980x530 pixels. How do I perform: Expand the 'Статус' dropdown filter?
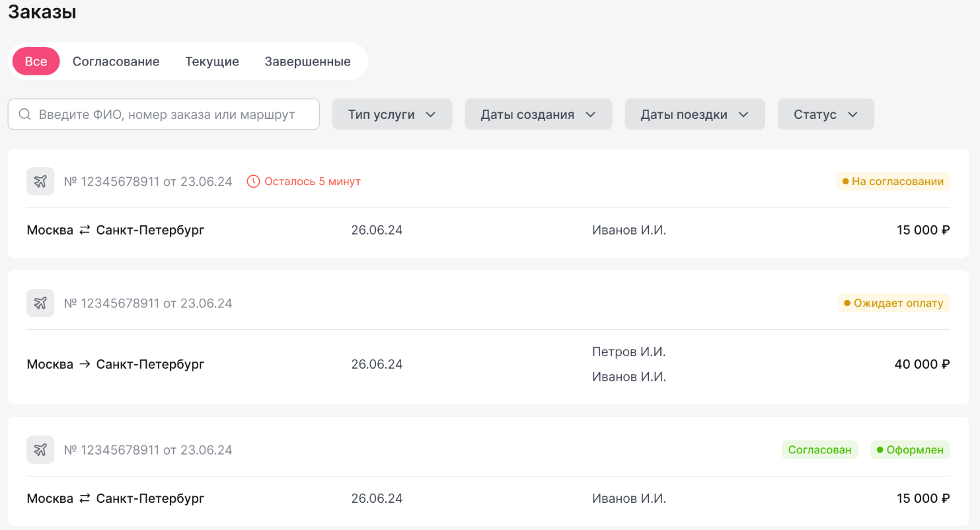pos(825,114)
